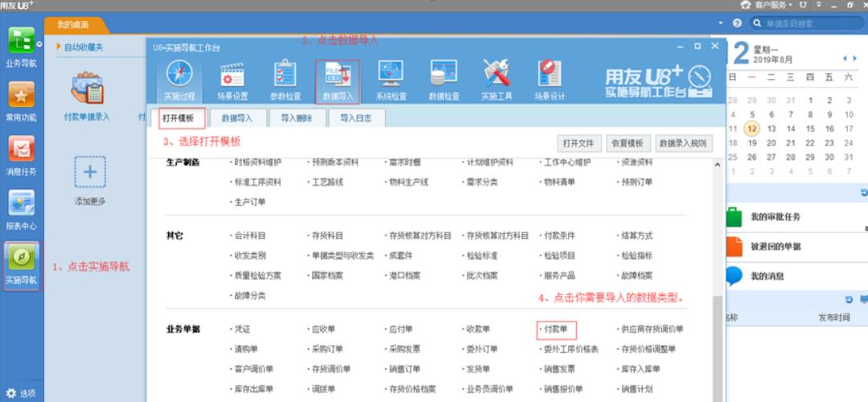
Task: Click the 恢复模板 button
Action: pyautogui.click(x=627, y=143)
